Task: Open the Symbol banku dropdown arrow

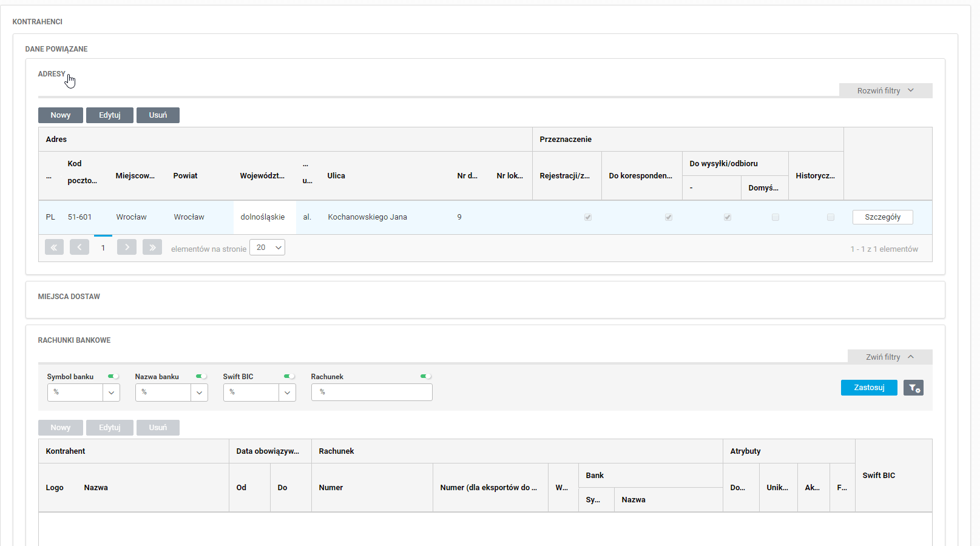Action: [x=111, y=393]
